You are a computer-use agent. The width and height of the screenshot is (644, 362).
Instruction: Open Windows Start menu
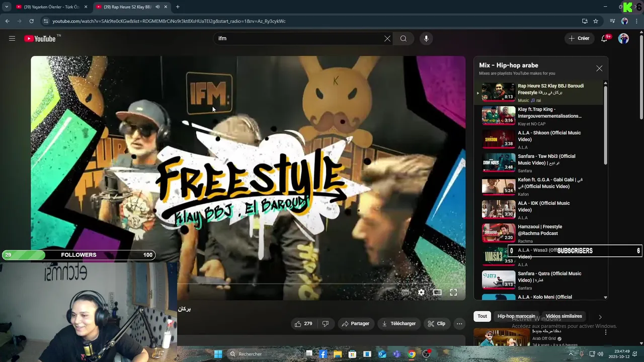point(218,354)
